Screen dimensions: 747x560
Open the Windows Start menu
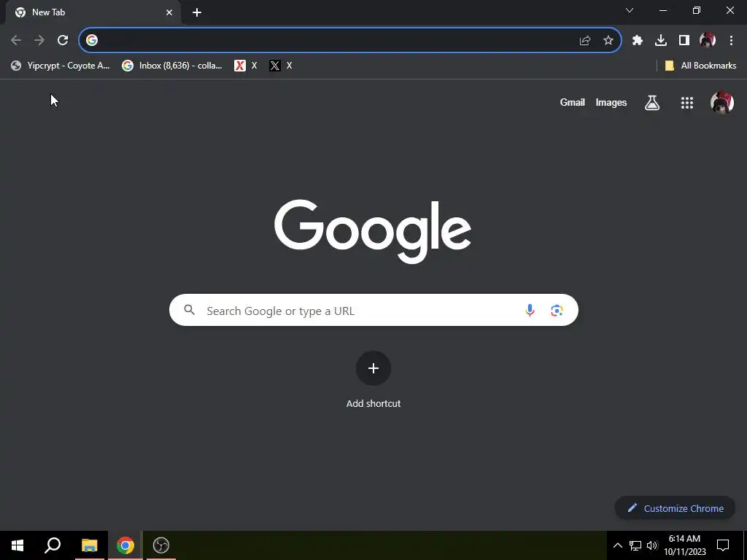pos(18,545)
